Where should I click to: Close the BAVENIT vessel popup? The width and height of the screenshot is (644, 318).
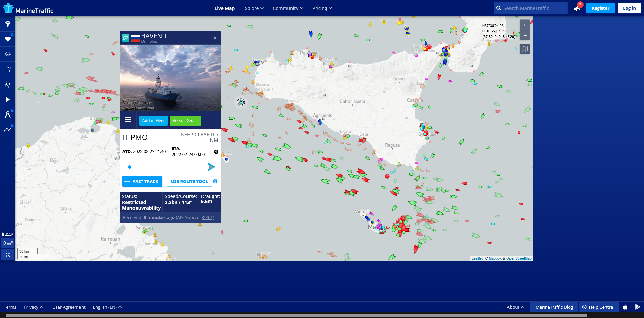[x=215, y=38]
